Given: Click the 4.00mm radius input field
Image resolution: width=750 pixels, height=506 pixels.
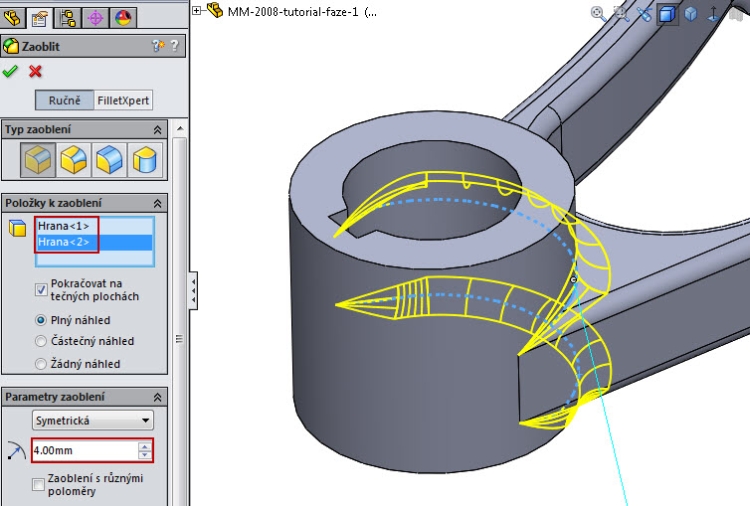Looking at the screenshot, I should (85, 451).
